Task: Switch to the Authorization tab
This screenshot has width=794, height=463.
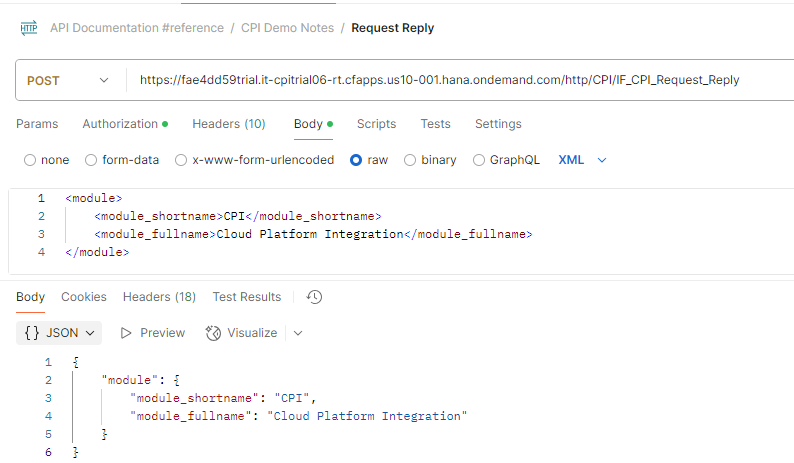Action: (125, 124)
